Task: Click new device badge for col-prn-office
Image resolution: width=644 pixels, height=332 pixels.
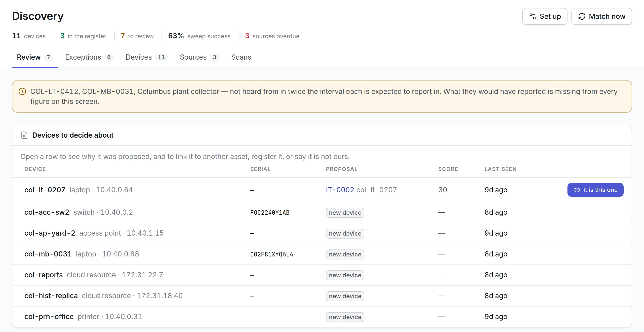Action: [x=345, y=317]
